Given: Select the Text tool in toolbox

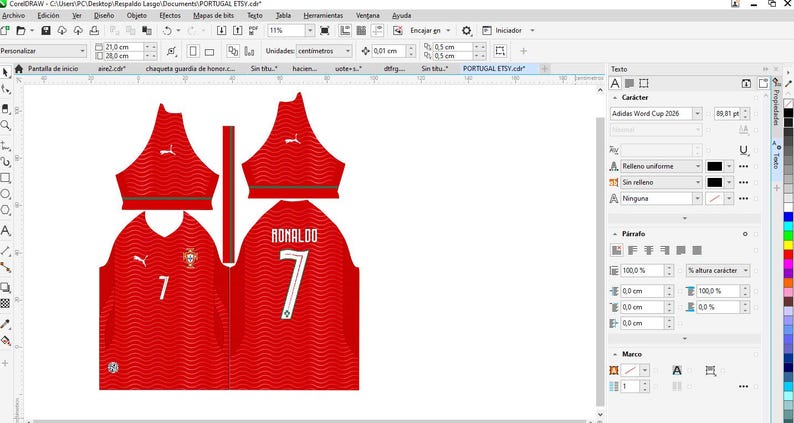Looking at the screenshot, I should (6, 230).
